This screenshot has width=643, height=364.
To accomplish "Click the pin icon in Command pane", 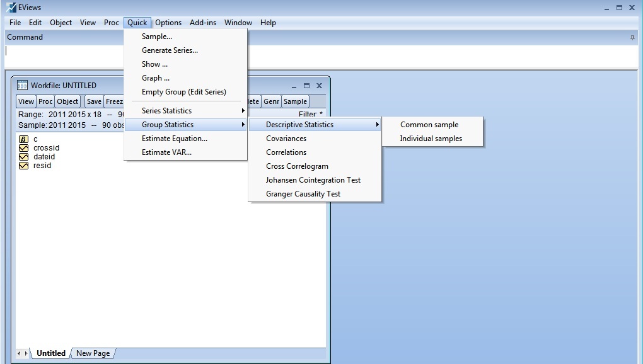I will click(x=632, y=37).
